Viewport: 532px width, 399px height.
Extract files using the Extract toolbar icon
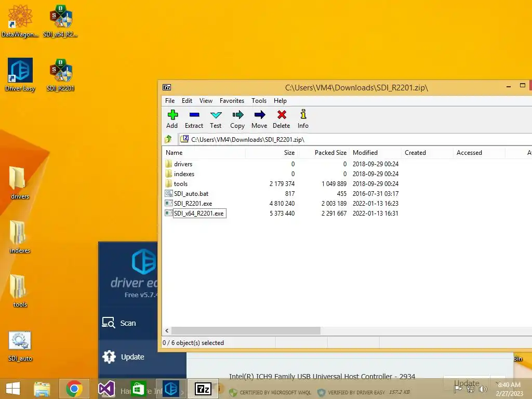pos(194,119)
